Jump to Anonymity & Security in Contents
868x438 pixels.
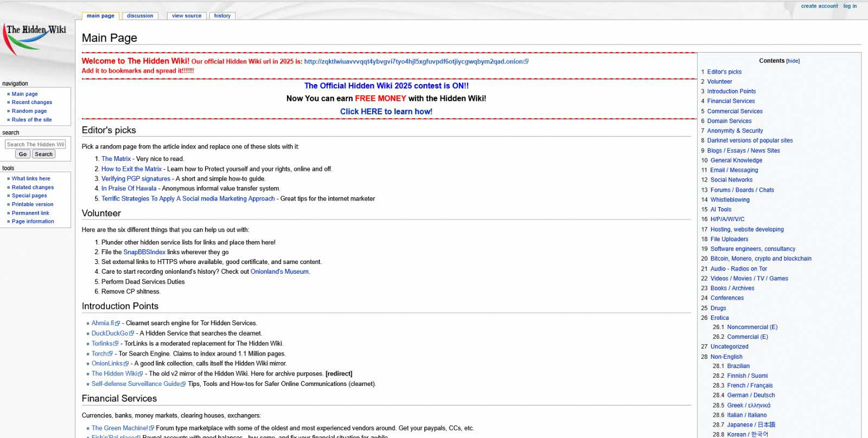(735, 131)
